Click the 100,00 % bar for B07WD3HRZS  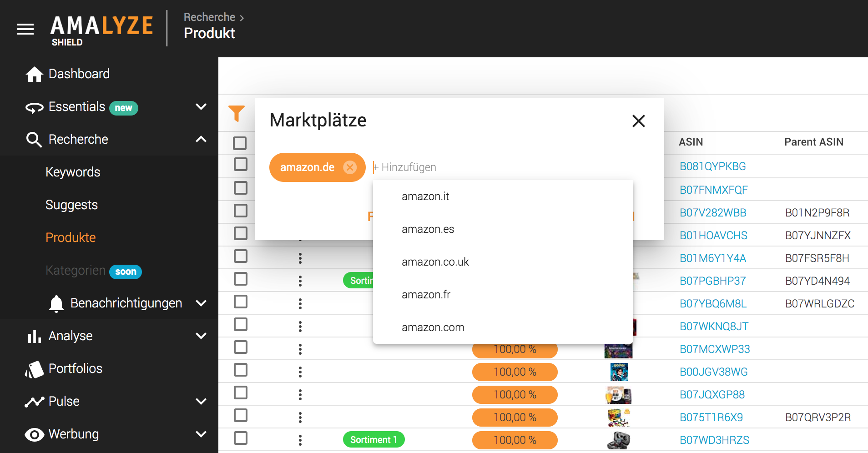pos(515,440)
